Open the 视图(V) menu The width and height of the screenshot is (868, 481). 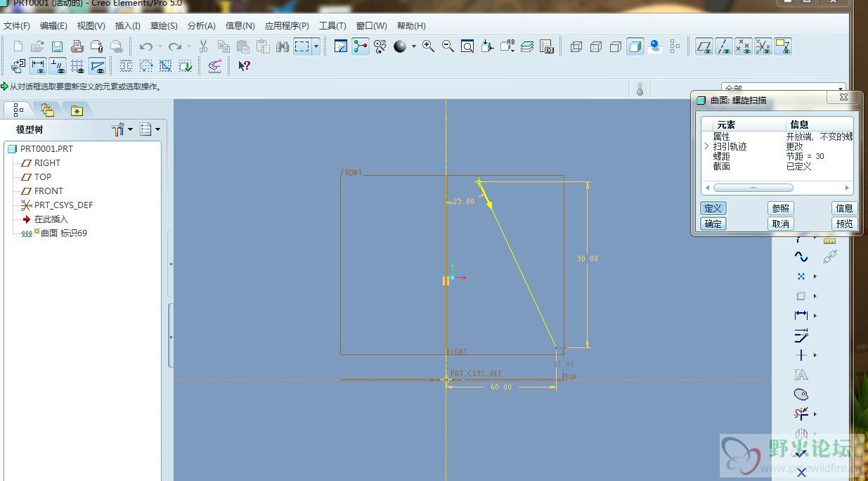pyautogui.click(x=91, y=26)
